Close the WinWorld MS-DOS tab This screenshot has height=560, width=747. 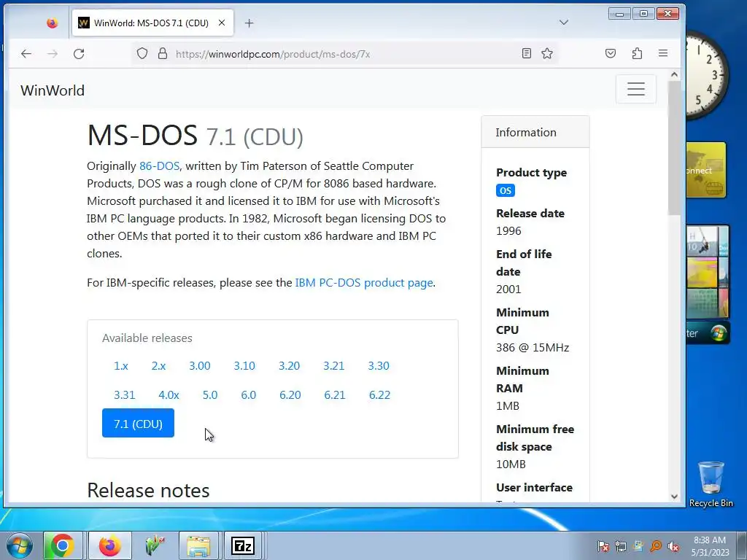tap(222, 23)
